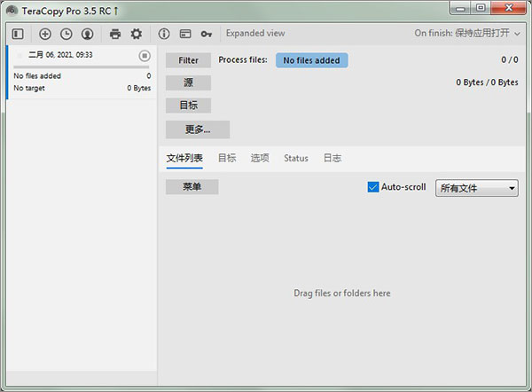Click the add new task plus icon
Screen dimensions: 532x392
coord(45,34)
